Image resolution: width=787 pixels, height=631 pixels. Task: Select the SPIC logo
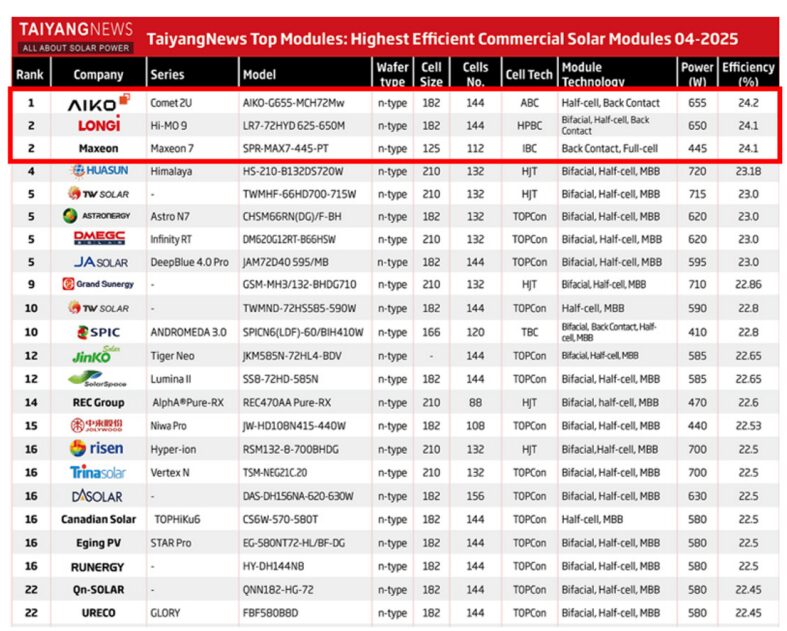[x=98, y=332]
